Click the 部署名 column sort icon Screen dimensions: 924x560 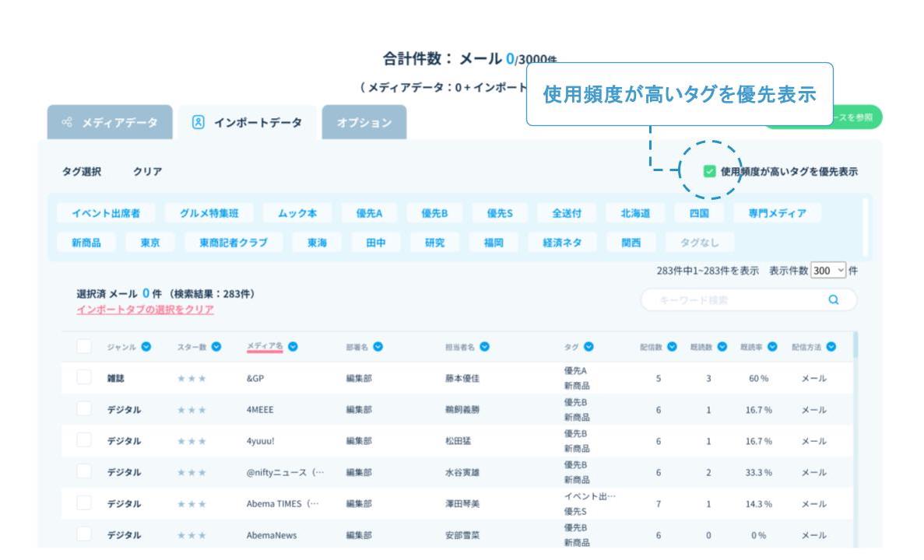tap(378, 346)
